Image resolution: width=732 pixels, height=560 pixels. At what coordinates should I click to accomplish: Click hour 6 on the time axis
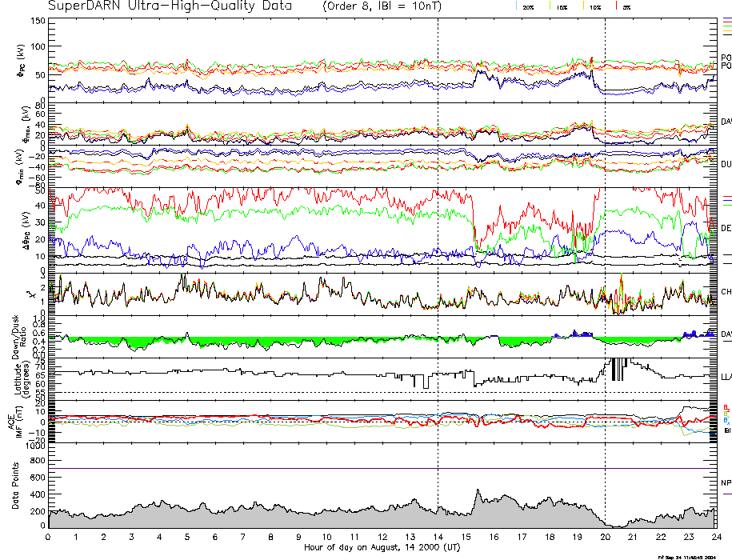pyautogui.click(x=215, y=538)
